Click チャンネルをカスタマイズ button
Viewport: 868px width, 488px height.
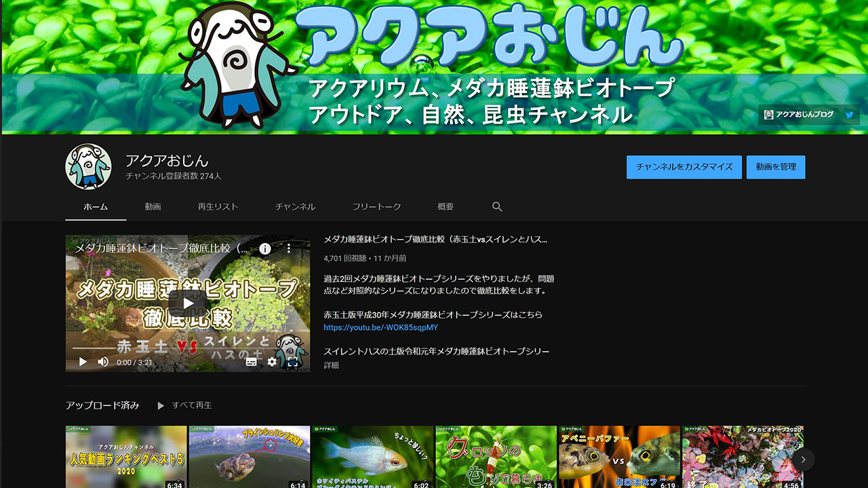684,167
